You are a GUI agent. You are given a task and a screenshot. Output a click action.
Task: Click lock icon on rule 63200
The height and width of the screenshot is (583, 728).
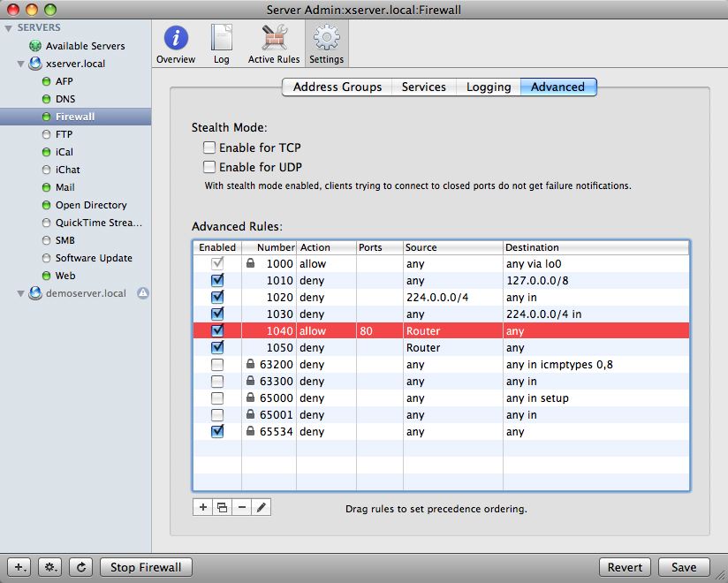pos(250,364)
